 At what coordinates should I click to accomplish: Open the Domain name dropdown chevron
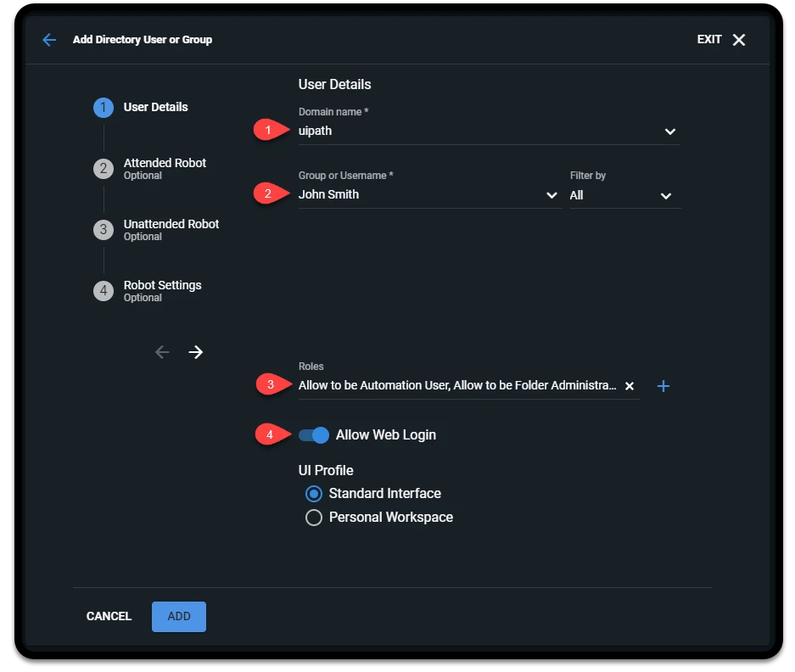[x=669, y=132]
